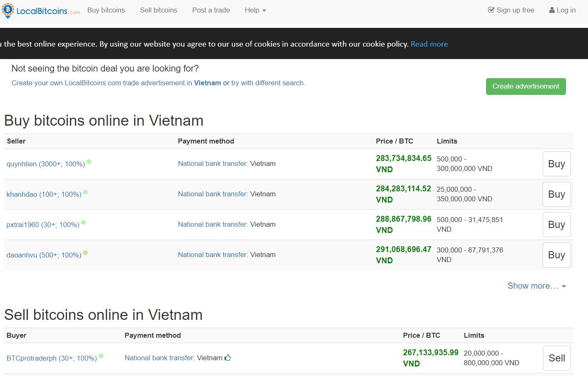This screenshot has height=376, width=588.
Task: Click the yellow status dot beside daoanhvu
Action: pyautogui.click(x=85, y=253)
